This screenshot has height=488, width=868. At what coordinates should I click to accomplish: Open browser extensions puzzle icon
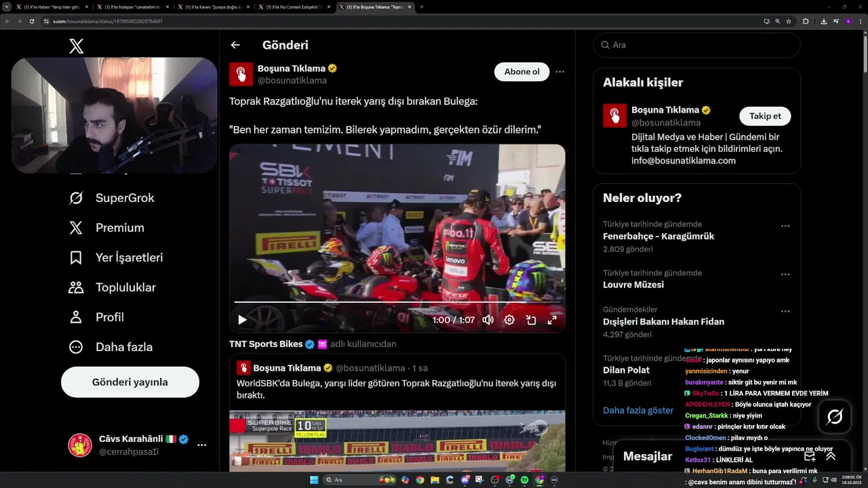[x=806, y=21]
